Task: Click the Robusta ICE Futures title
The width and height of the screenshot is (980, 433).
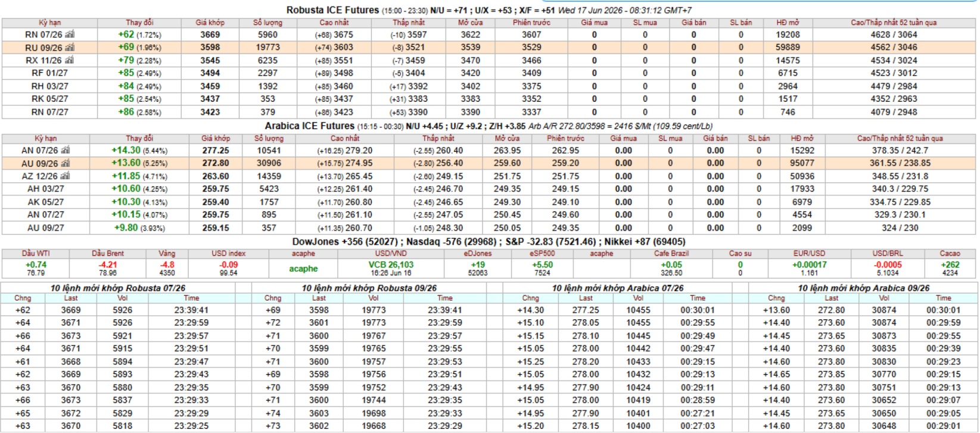Action: tap(332, 10)
